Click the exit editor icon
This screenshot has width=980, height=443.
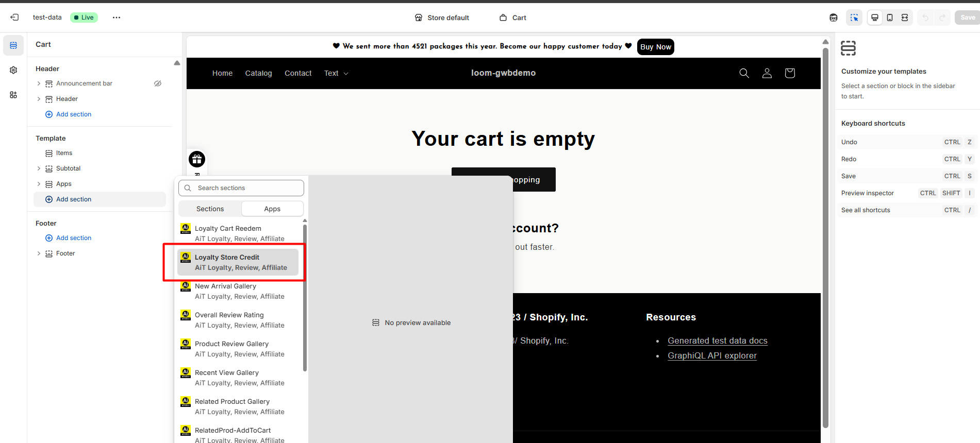pos(14,18)
